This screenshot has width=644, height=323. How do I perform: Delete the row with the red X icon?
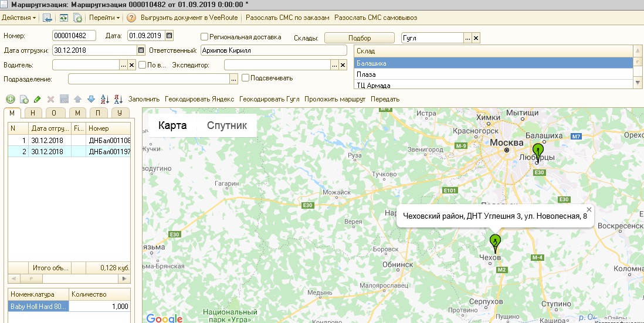click(50, 99)
